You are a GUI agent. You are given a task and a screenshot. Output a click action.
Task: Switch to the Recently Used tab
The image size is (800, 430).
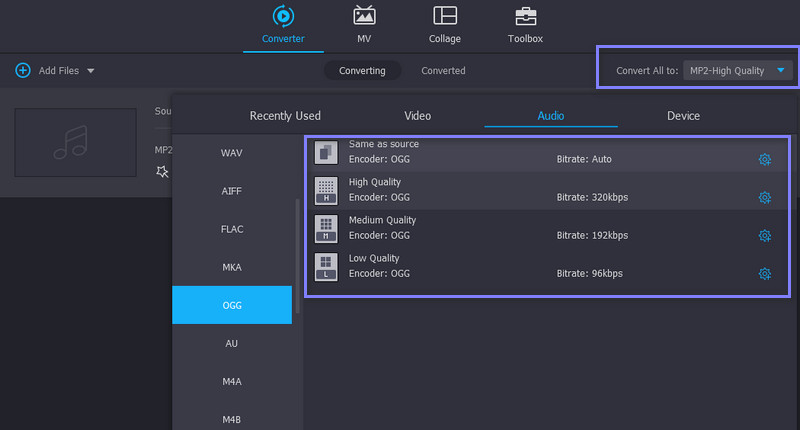tap(285, 116)
